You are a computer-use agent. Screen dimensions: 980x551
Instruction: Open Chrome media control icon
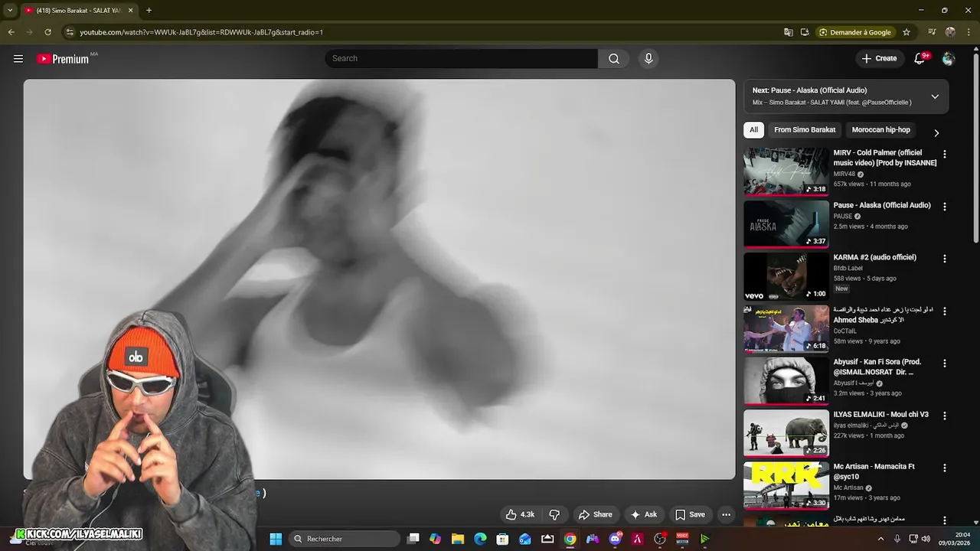(932, 32)
